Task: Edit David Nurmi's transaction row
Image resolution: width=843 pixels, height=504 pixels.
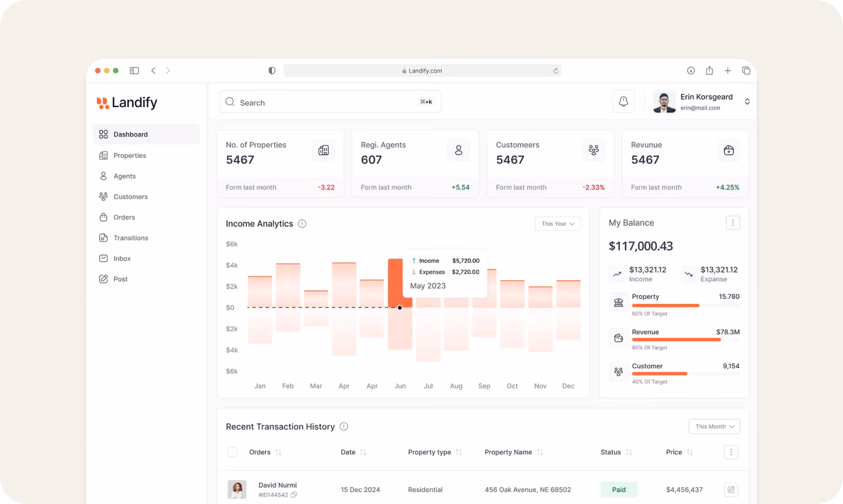Action: (x=731, y=489)
